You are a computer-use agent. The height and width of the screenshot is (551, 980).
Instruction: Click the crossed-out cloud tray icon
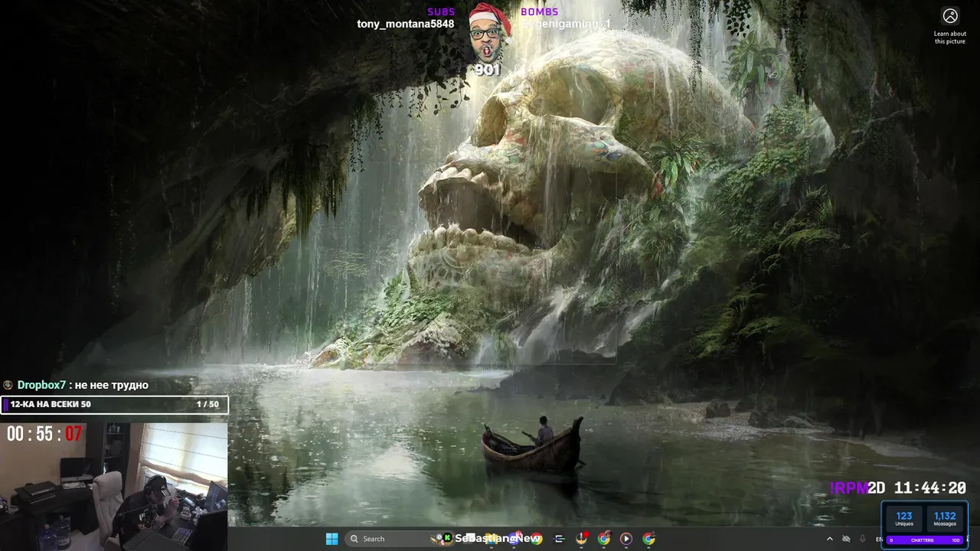point(846,540)
